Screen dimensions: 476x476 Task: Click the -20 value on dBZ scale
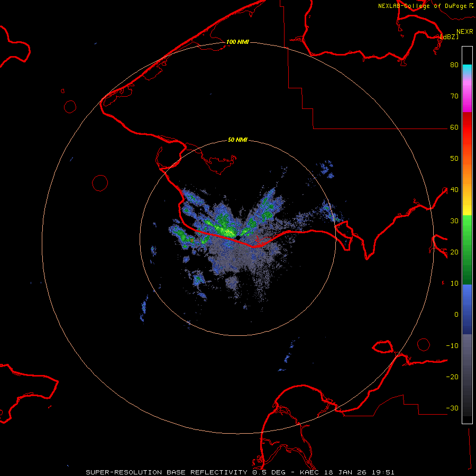tap(452, 377)
